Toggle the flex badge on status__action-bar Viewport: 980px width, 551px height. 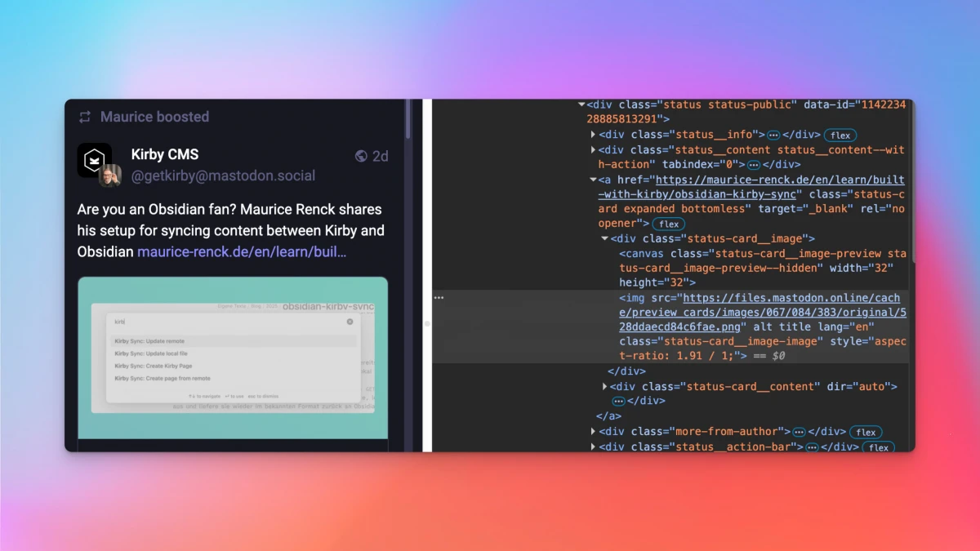(879, 447)
